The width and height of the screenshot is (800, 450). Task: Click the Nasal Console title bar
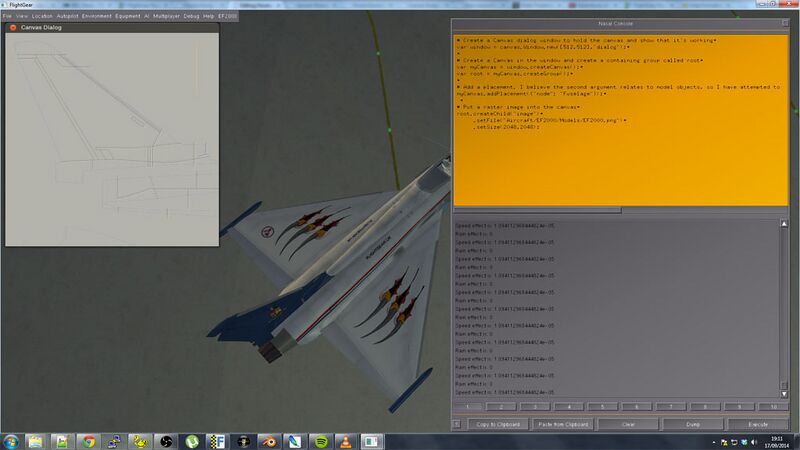pos(615,23)
